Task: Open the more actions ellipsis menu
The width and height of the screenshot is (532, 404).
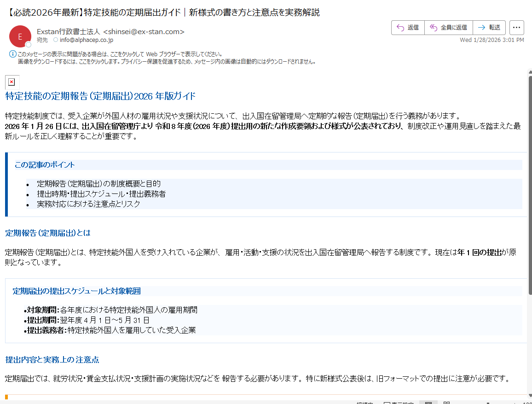Action: pyautogui.click(x=517, y=28)
